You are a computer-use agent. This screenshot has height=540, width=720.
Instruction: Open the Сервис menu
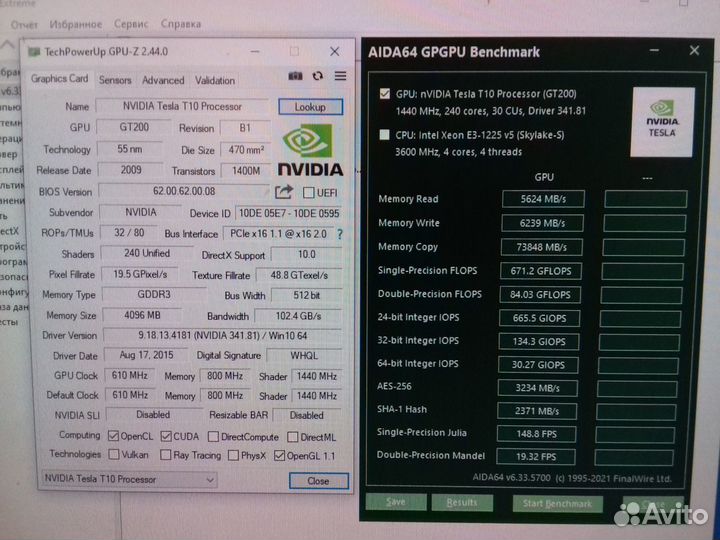click(x=131, y=24)
